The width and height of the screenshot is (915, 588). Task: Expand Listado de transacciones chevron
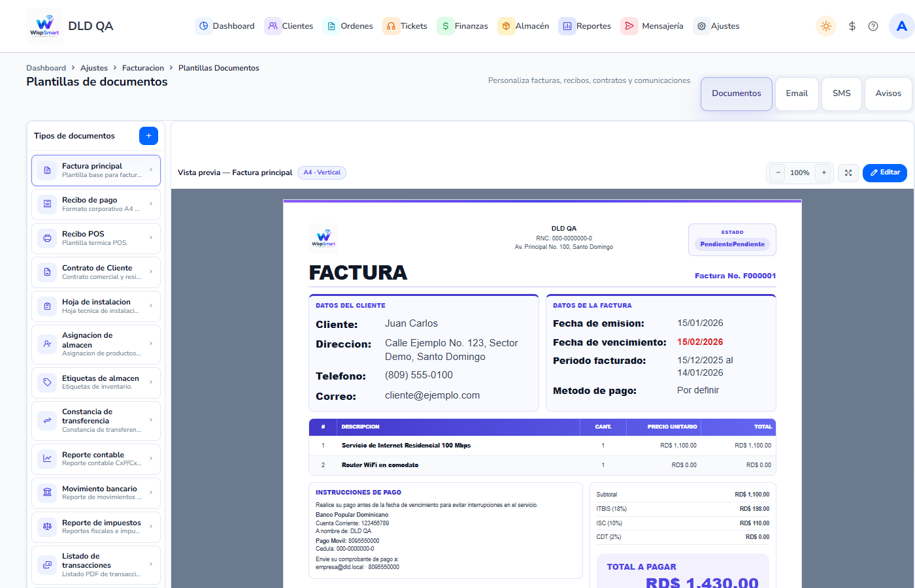pos(151,564)
